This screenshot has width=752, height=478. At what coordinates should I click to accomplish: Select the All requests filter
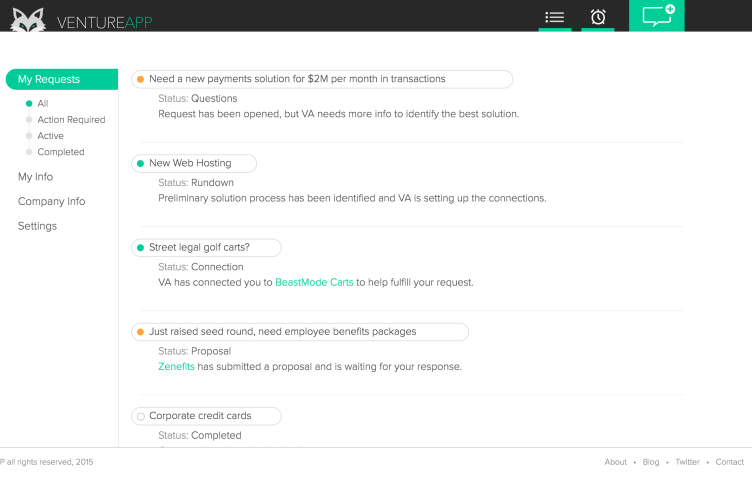click(42, 104)
